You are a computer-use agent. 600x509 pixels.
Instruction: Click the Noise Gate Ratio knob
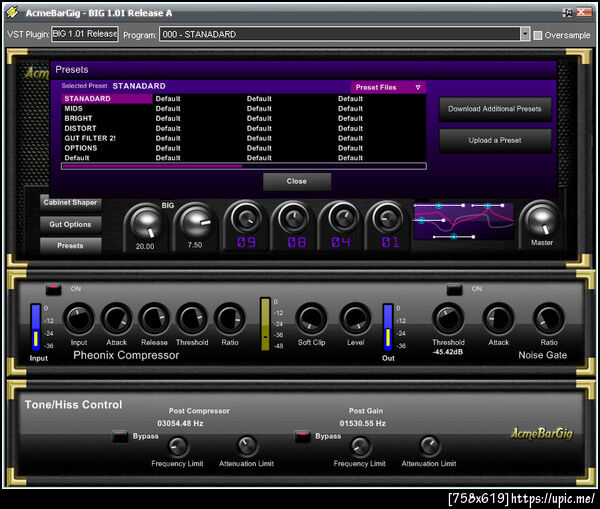tap(549, 319)
